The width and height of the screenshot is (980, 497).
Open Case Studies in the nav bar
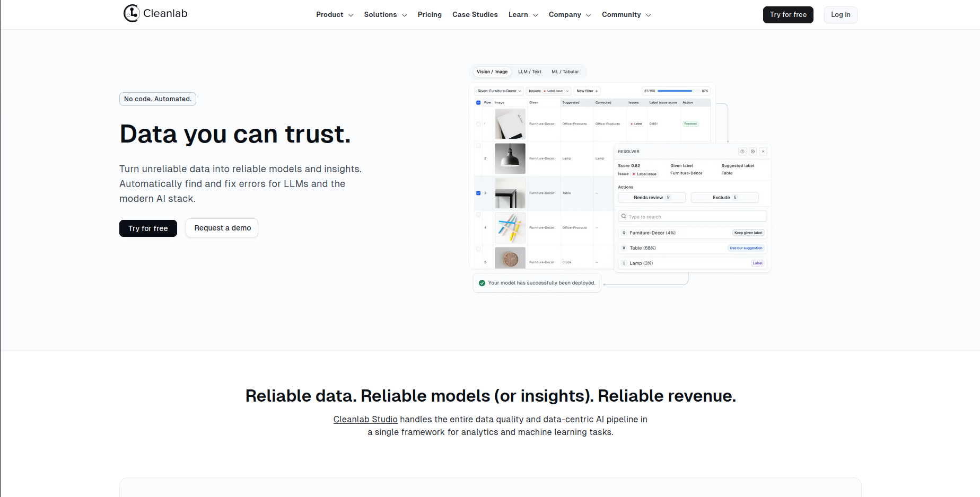(475, 15)
